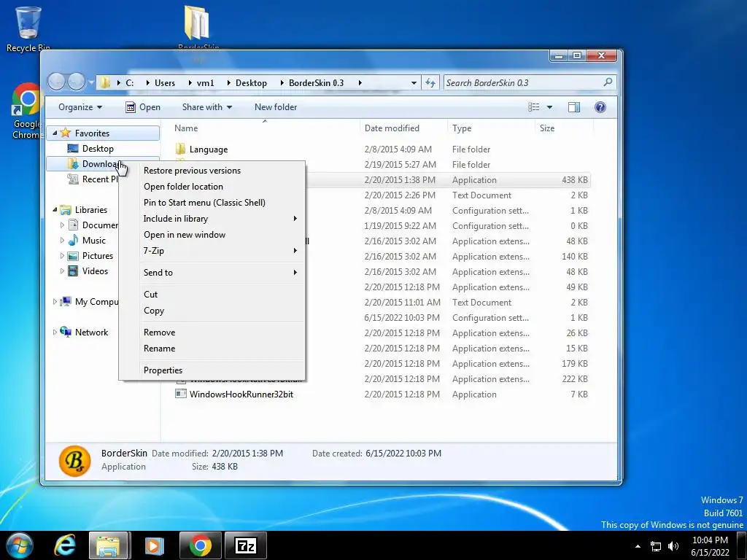This screenshot has width=747, height=560.
Task: Click the volume speaker tray icon
Action: [x=673, y=546]
